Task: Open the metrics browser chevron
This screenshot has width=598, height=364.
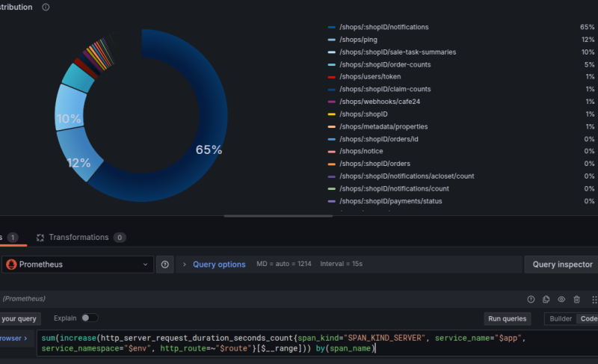Action: tap(25, 338)
